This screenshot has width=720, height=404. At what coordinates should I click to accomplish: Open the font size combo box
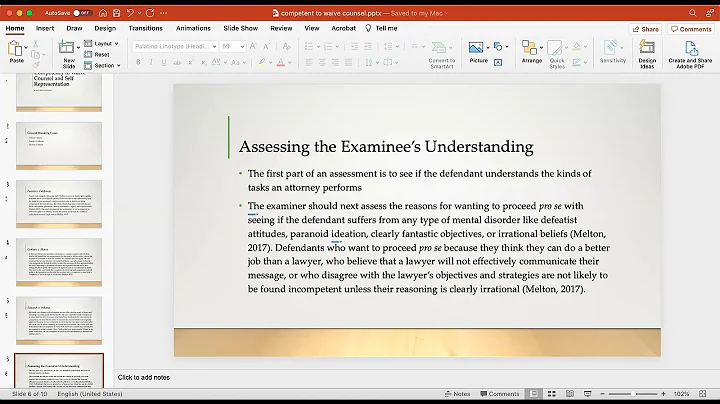(232, 46)
